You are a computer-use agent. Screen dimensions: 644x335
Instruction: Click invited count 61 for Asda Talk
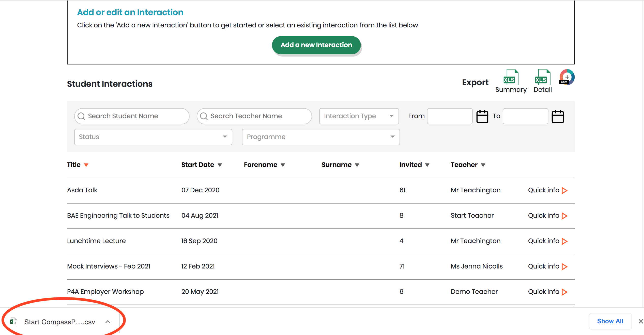tap(402, 190)
